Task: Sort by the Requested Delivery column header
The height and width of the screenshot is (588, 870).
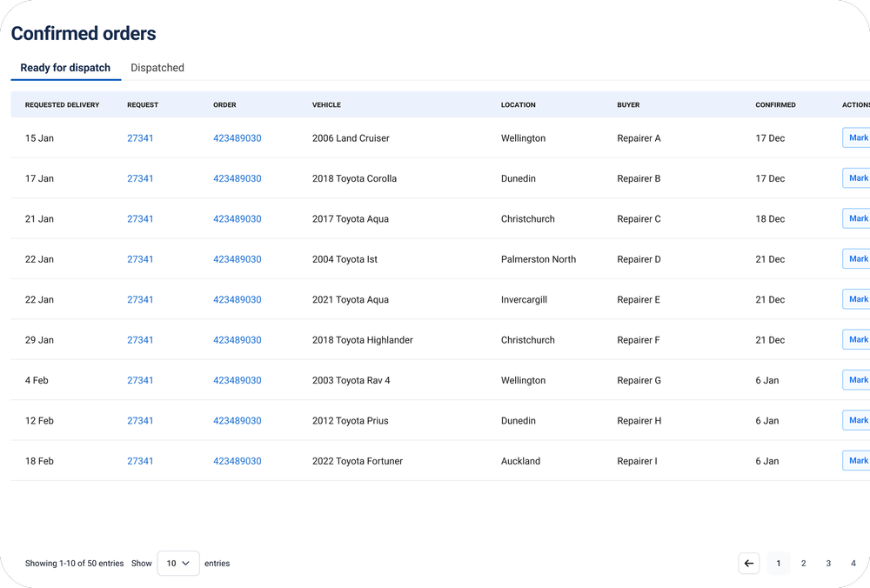Action: [62, 105]
